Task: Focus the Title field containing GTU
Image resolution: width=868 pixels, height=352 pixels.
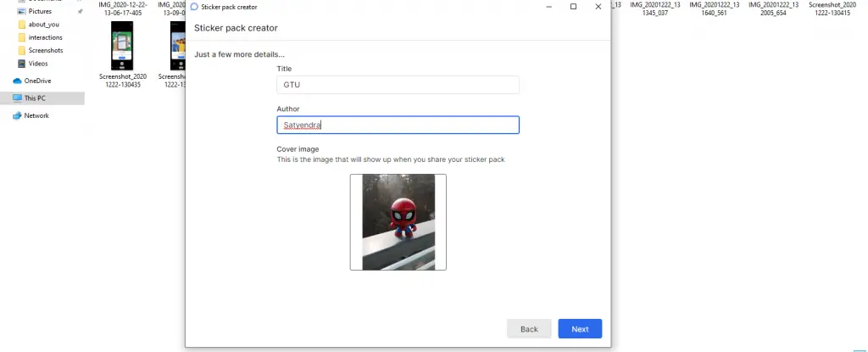Action: [398, 85]
